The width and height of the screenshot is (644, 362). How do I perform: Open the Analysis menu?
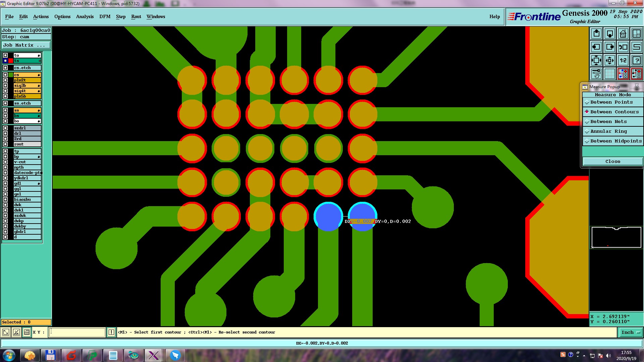tap(85, 16)
